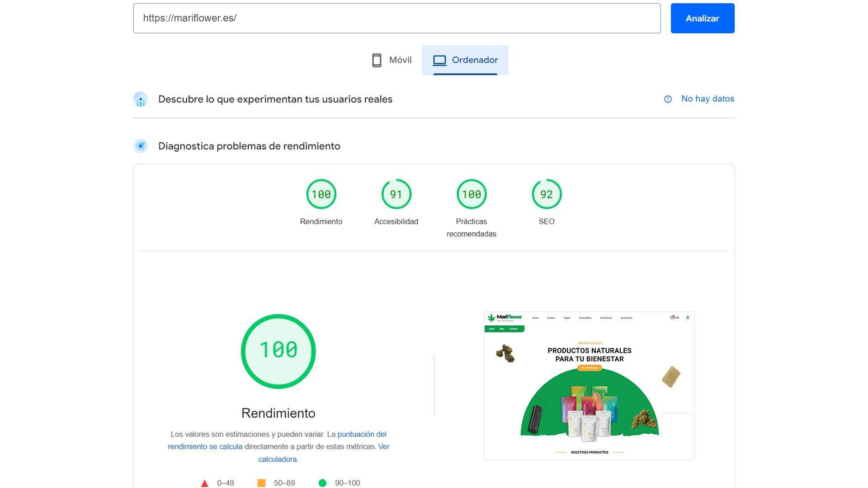Click the heading Descubre lo que experimentan tus usuarios reales
Image resolution: width=868 pixels, height=488 pixels.
(x=275, y=99)
